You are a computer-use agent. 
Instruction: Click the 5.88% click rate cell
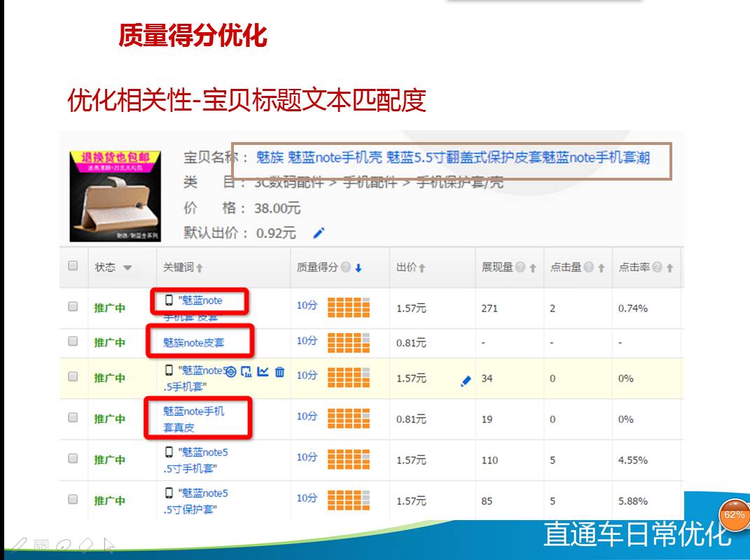point(633,501)
